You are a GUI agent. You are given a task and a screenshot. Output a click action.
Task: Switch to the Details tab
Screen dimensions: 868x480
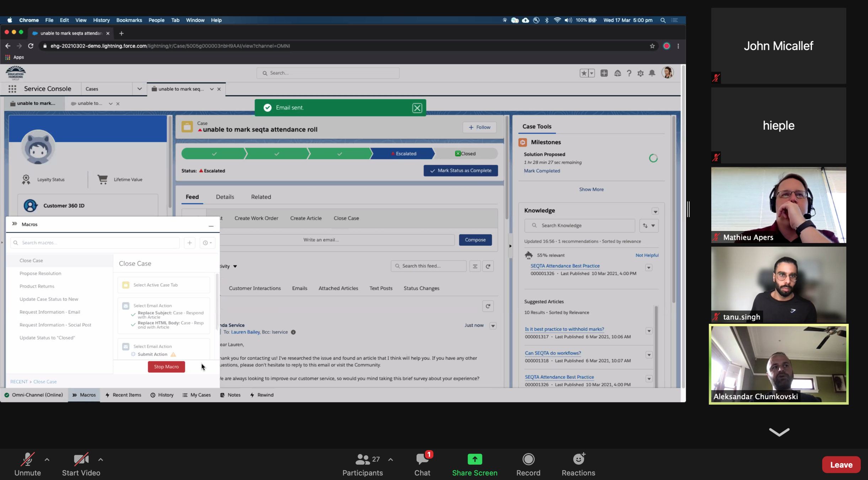pyautogui.click(x=225, y=197)
